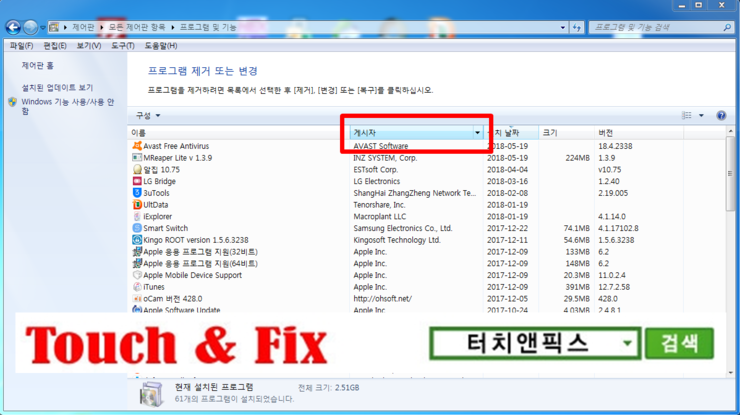Open 설치된 업데이트 보기 link
The width and height of the screenshot is (740, 415).
57,88
